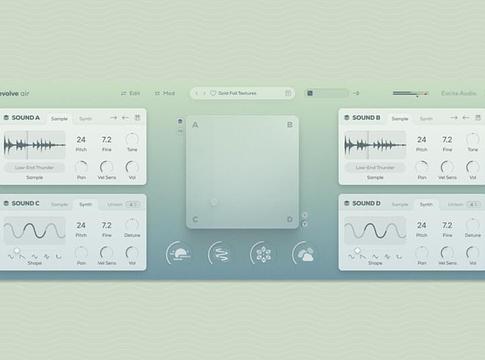Click the Sound C oscillator waveform display
Image resolution: width=485 pixels, height=360 pixels.
coord(34,231)
